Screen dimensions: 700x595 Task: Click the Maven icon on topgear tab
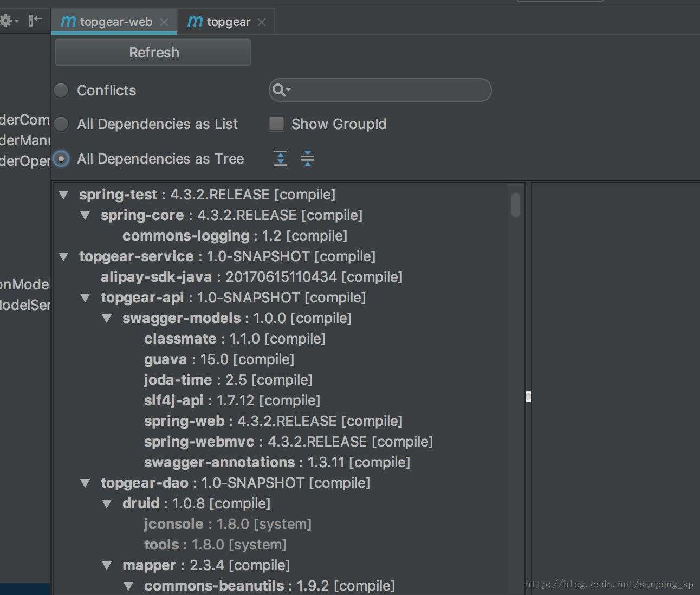pos(195,22)
